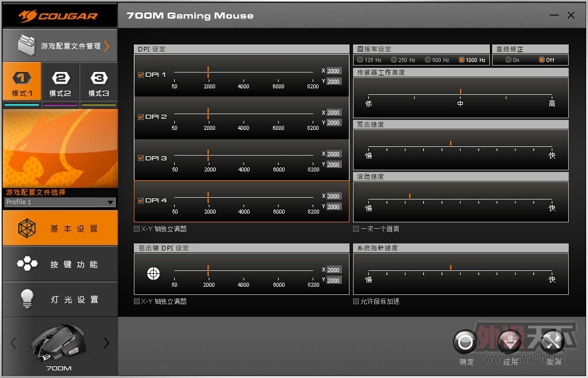Image resolution: width=588 pixels, height=378 pixels.
Task: Show previous device with left arrow
Action: tap(13, 343)
